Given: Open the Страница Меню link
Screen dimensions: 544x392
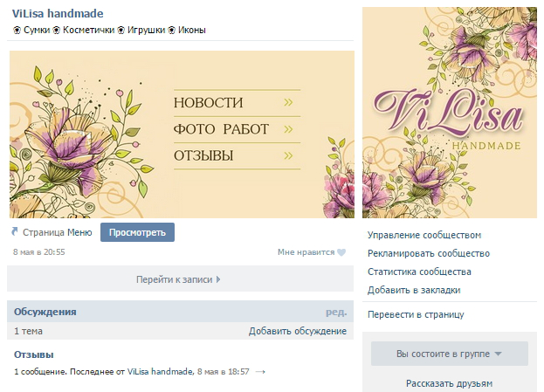Looking at the screenshot, I should 58,232.
